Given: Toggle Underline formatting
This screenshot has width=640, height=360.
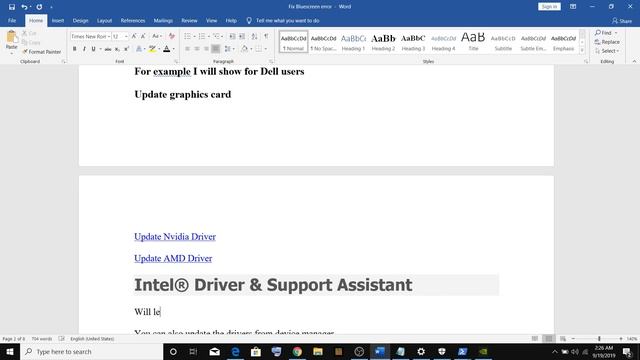Looking at the screenshot, I should click(x=93, y=49).
